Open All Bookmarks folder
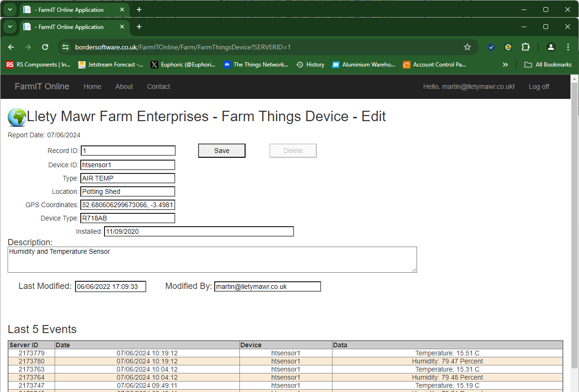579x392 pixels. 548,65
